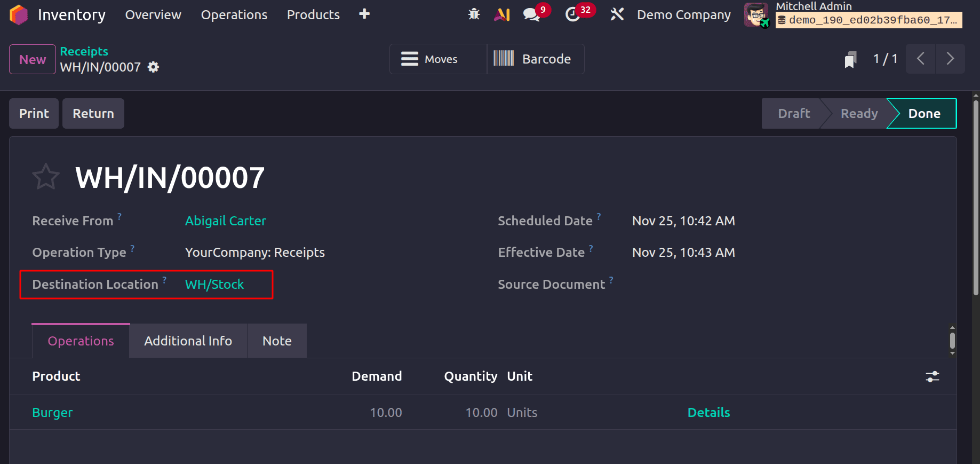Show tooltip for Destination Location help mark
This screenshot has height=464, width=980.
tap(164, 280)
